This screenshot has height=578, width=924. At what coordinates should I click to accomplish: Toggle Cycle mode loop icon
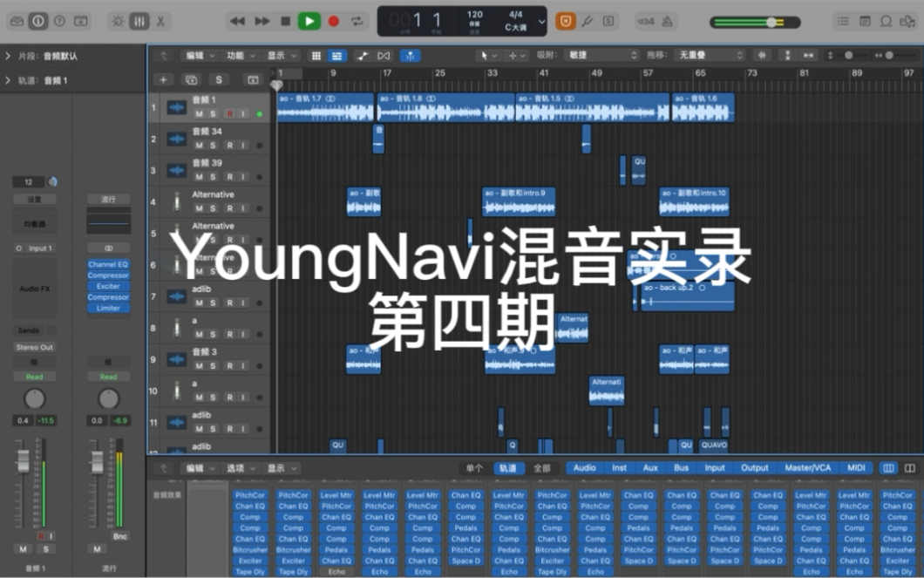[x=357, y=21]
